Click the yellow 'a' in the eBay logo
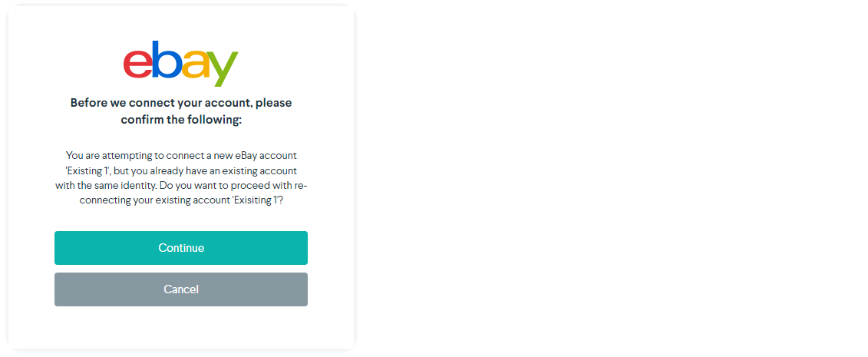Image resolution: width=868 pixels, height=357 pixels. 195,65
